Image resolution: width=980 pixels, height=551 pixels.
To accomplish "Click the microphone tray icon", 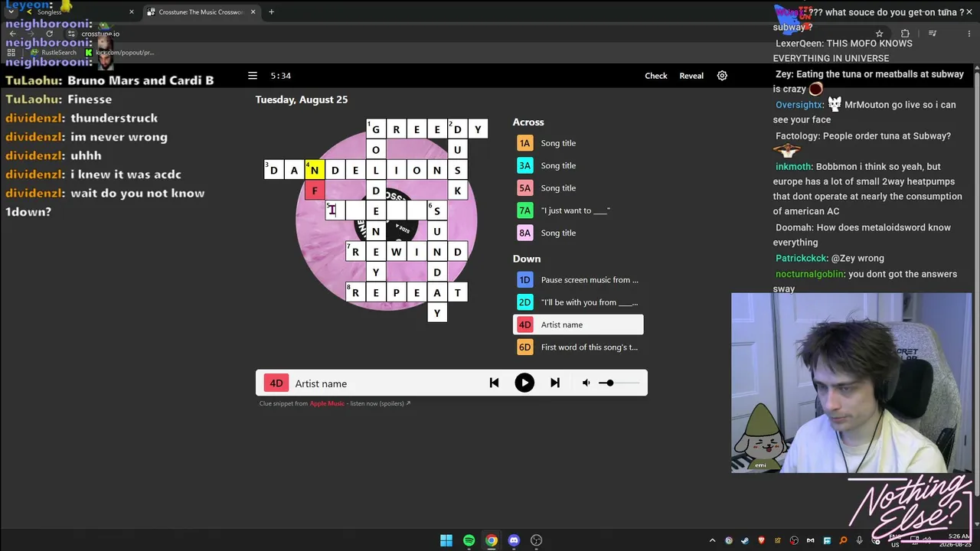I will [859, 541].
